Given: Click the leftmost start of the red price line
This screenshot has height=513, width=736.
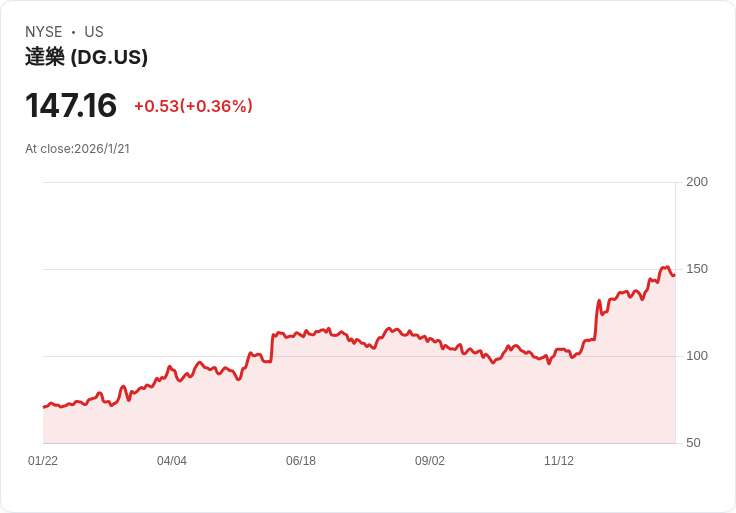Looking at the screenshot, I should (44, 407).
